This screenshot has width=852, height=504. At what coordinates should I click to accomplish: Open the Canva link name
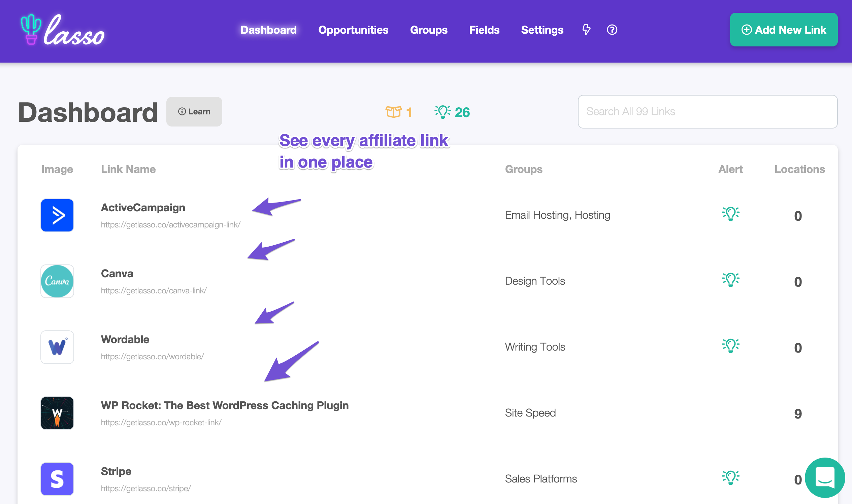[117, 274]
